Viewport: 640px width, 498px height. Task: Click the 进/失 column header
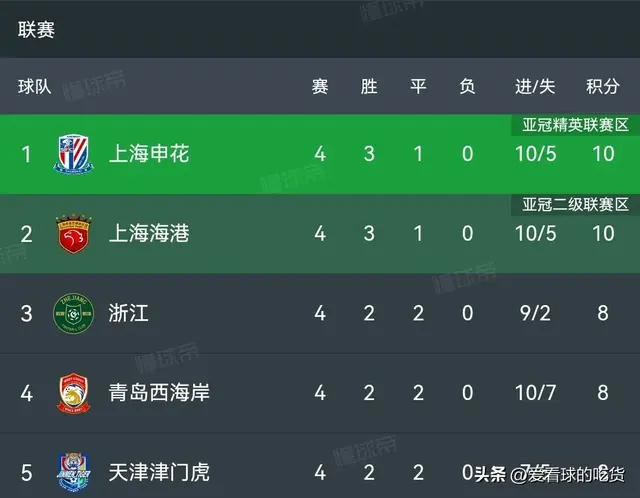(x=534, y=87)
